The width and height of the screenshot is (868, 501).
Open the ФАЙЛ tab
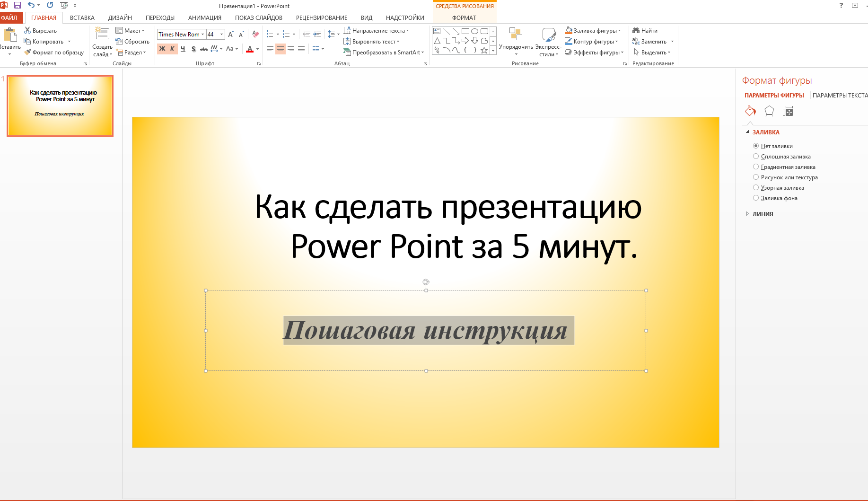(9, 18)
